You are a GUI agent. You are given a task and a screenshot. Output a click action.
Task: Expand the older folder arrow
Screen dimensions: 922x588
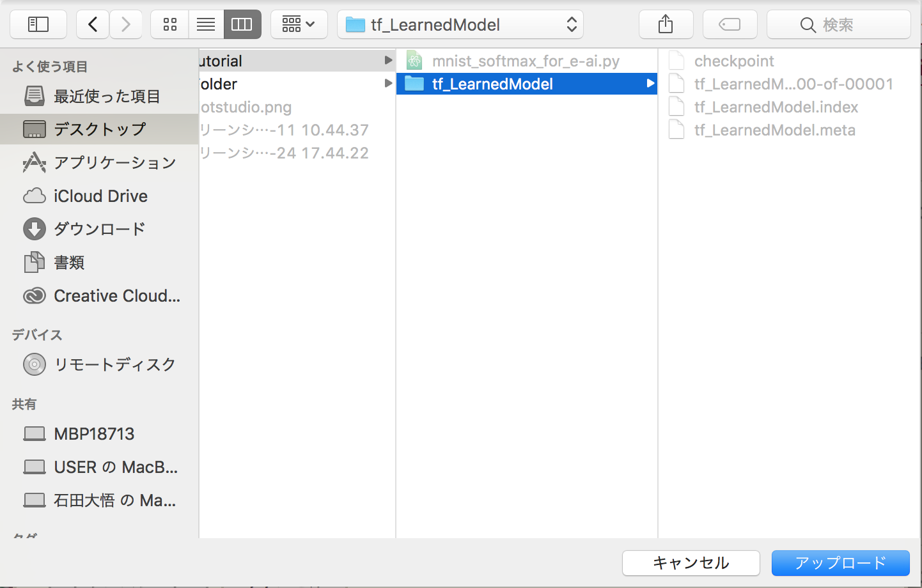click(x=388, y=83)
